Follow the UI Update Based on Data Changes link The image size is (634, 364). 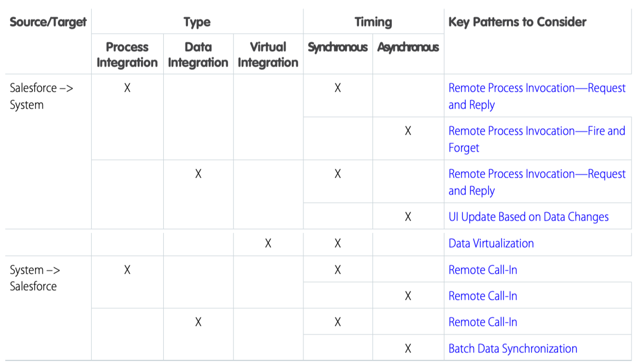click(528, 217)
